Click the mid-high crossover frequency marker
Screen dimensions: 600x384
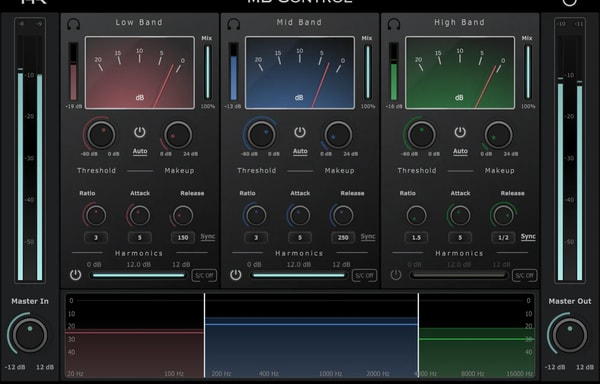418,335
